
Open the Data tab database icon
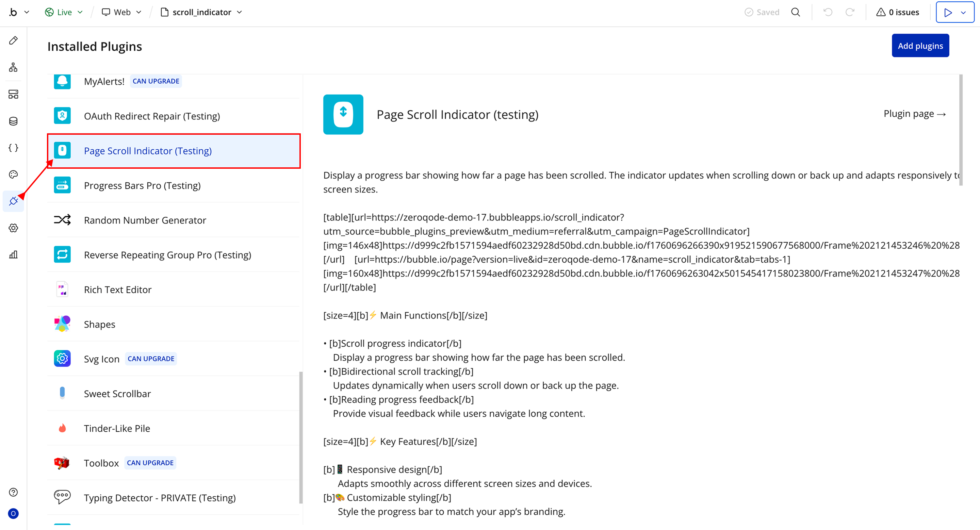point(13,121)
